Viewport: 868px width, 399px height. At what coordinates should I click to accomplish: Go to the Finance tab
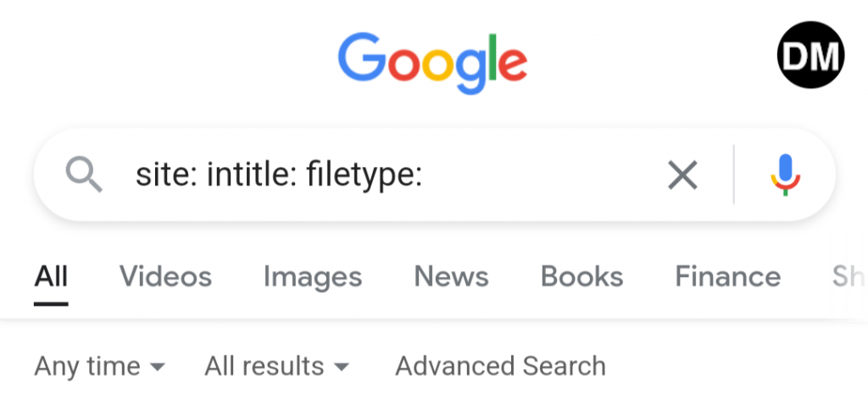(x=727, y=277)
